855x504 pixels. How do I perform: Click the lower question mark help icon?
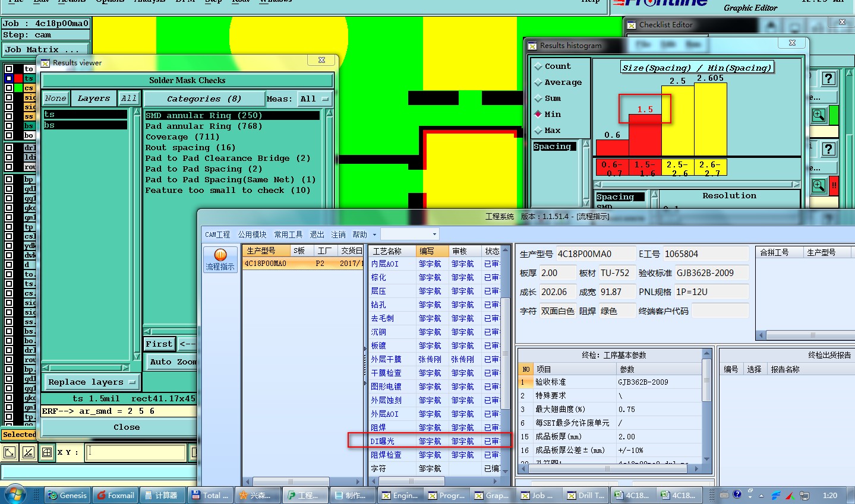(829, 148)
